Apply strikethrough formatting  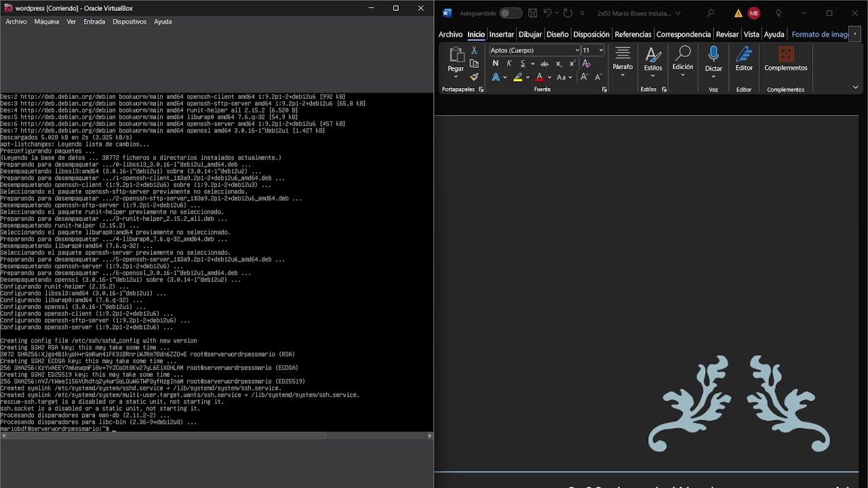544,64
